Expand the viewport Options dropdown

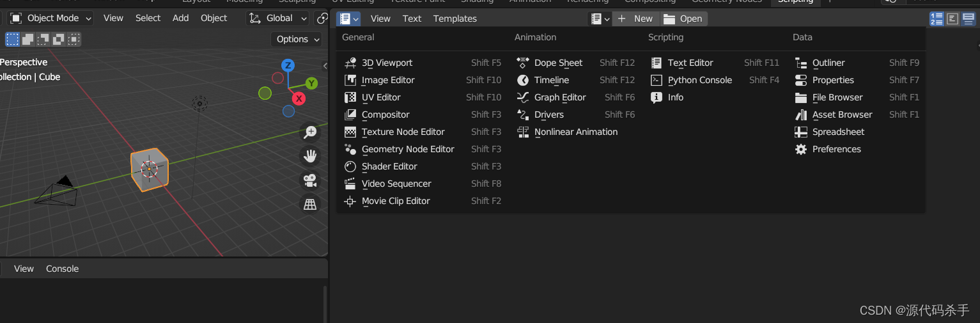[298, 40]
